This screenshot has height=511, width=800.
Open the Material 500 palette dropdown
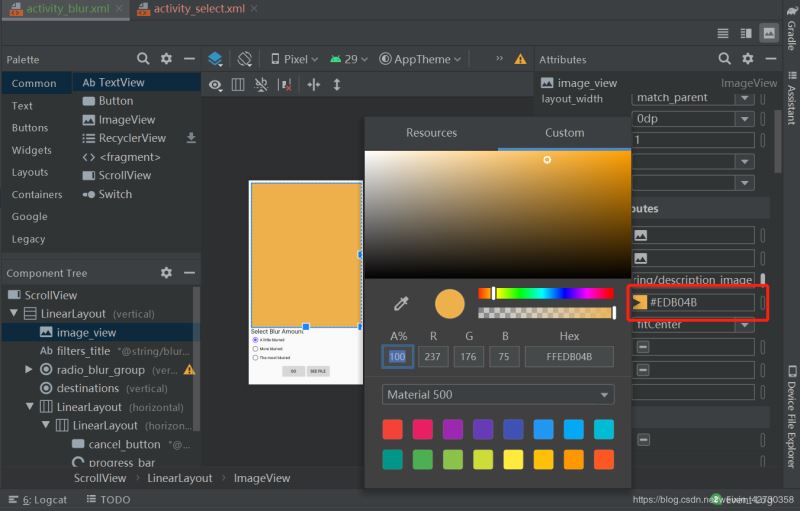pos(498,395)
